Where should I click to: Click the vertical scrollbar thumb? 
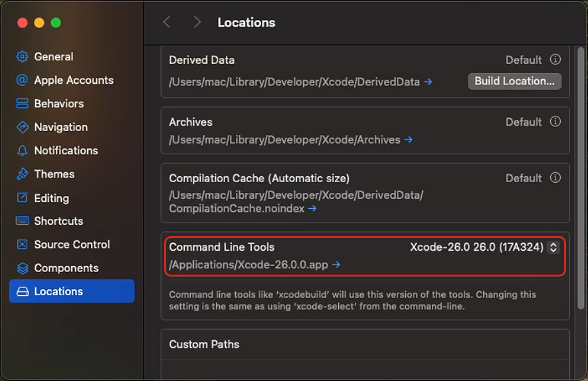coord(581,178)
